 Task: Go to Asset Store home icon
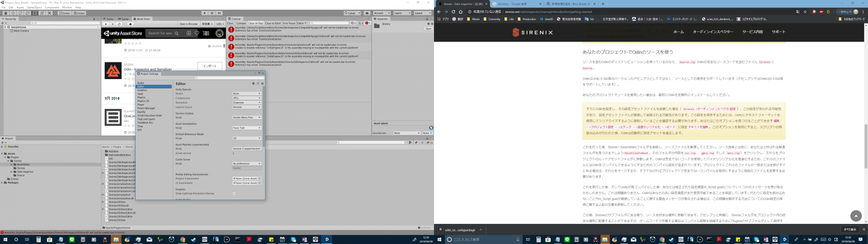tap(130, 24)
